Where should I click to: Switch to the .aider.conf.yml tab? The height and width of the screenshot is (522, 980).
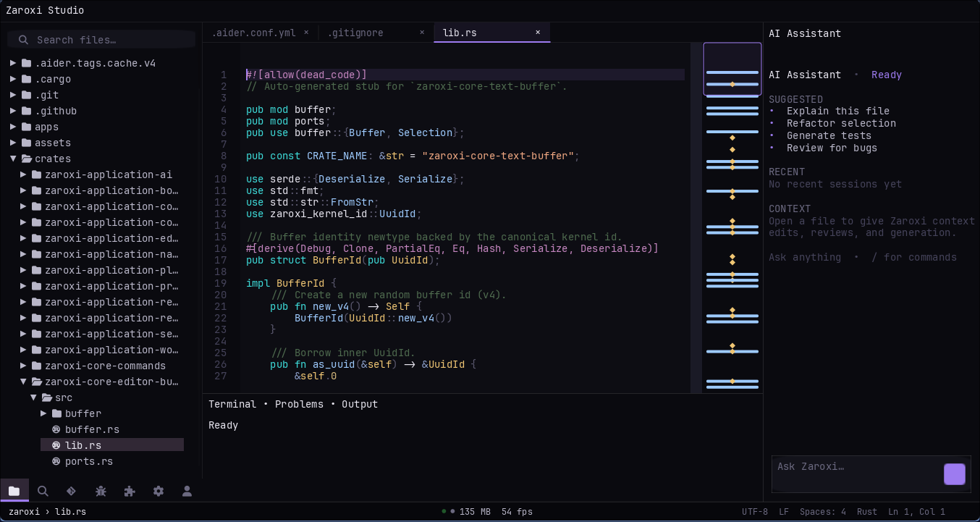click(x=261, y=33)
